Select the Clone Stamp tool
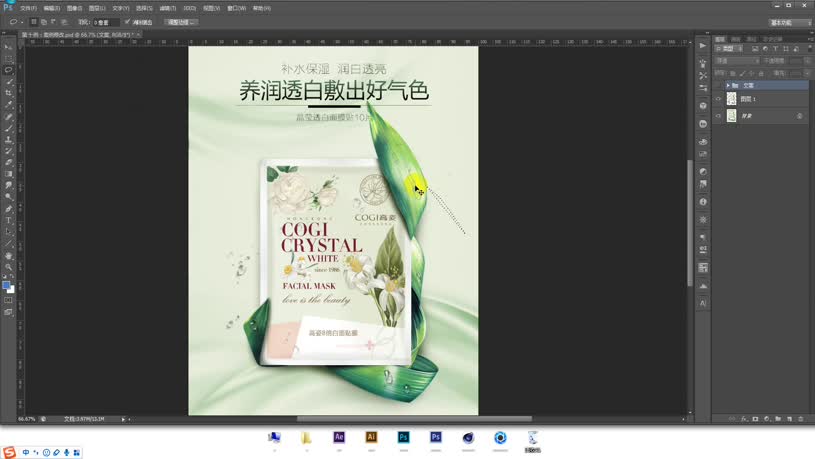The image size is (815, 459). pyautogui.click(x=8, y=139)
